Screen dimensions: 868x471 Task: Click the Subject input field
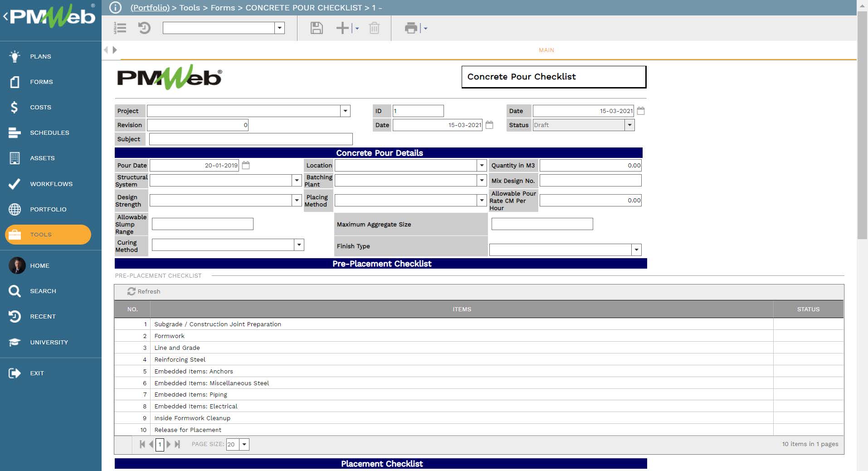pyautogui.click(x=250, y=139)
